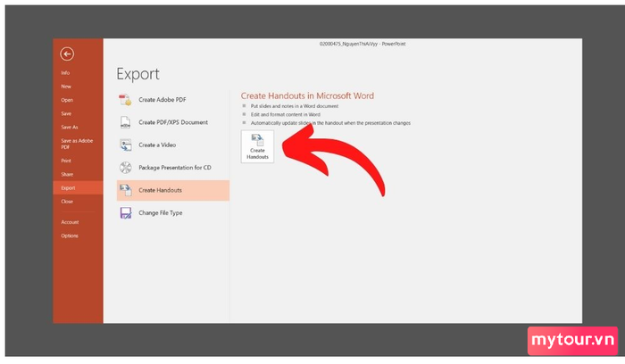Click the Export page heading
This screenshot has height=364, width=625.
[x=137, y=74]
